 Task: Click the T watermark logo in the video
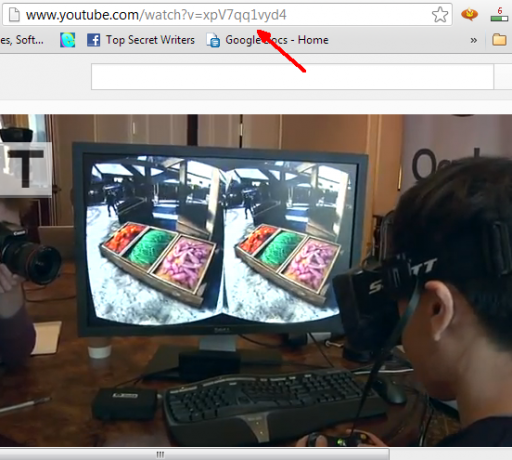pyautogui.click(x=25, y=168)
